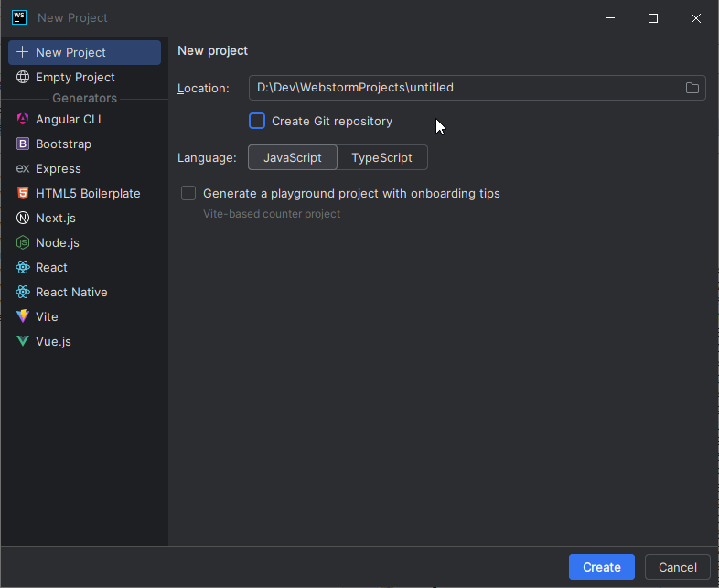Click the Cancel button
The width and height of the screenshot is (719, 588).
[677, 567]
